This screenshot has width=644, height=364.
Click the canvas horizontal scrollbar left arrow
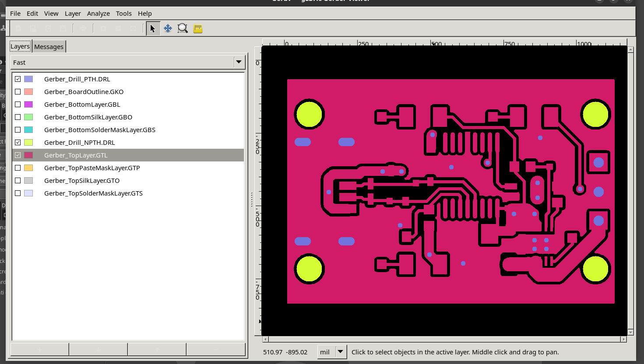pyautogui.click(x=265, y=339)
